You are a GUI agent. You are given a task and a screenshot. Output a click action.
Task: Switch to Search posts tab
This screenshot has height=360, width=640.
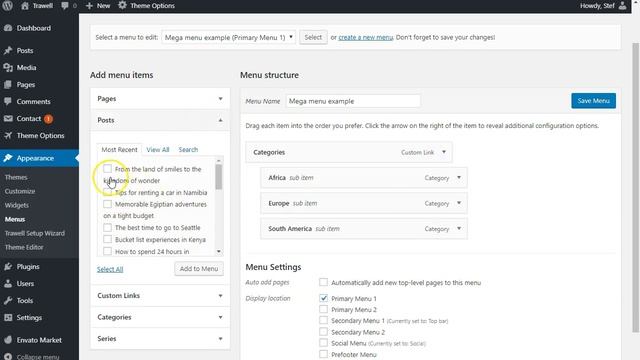coord(188,150)
